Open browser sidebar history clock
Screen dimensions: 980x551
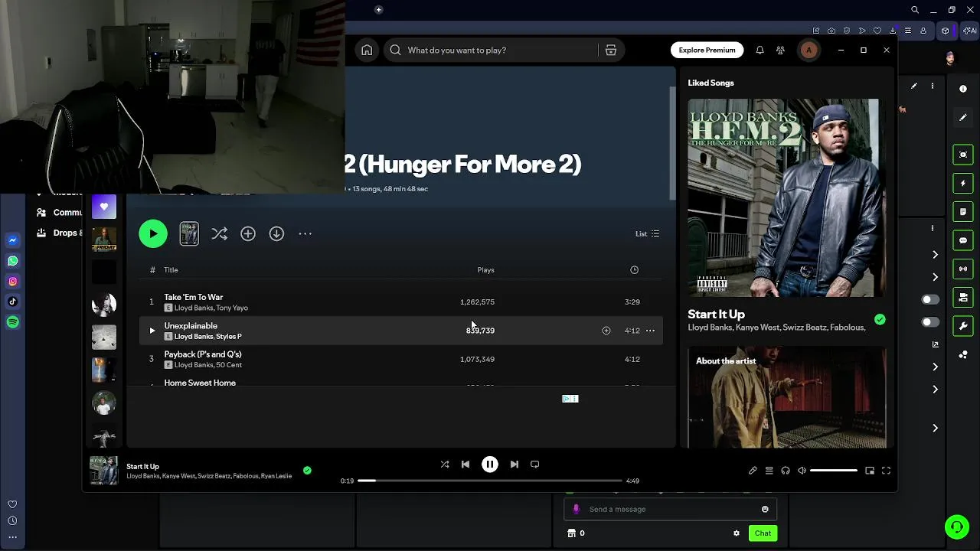pyautogui.click(x=12, y=520)
